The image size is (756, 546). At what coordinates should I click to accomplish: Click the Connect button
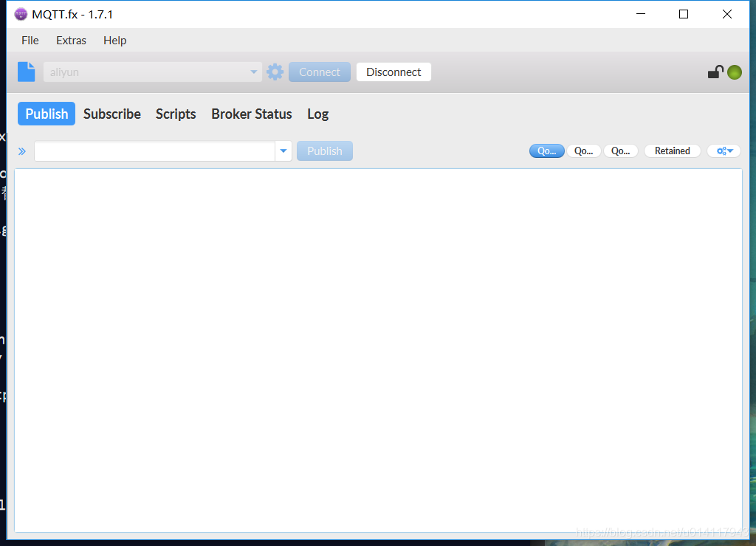(320, 72)
